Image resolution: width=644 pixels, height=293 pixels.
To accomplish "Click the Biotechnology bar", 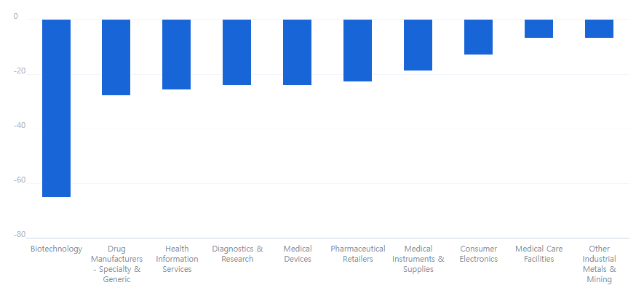I will (56, 108).
